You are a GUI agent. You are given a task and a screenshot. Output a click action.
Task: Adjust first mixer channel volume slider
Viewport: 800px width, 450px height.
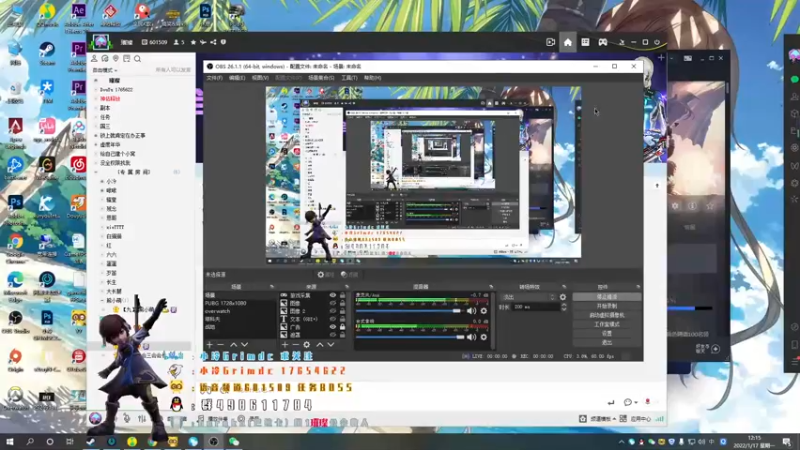pyautogui.click(x=410, y=311)
